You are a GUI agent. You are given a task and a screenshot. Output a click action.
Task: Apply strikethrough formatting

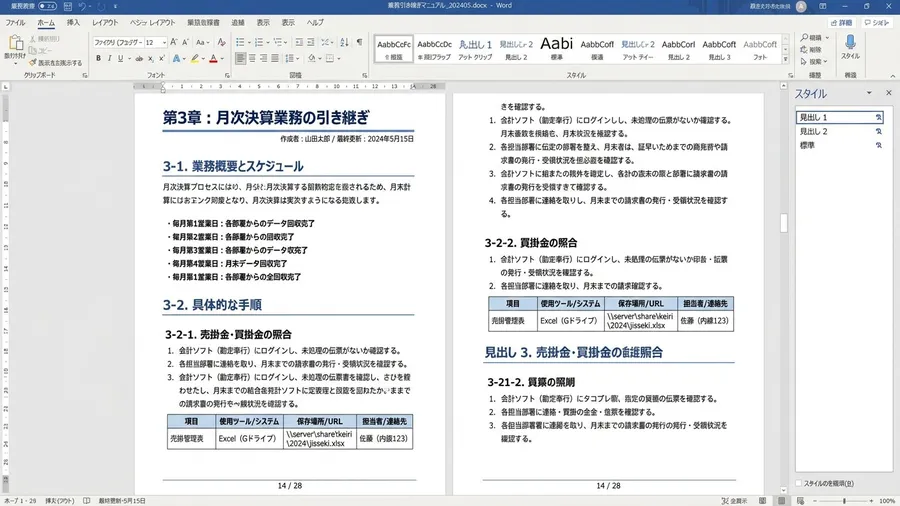pos(139,59)
